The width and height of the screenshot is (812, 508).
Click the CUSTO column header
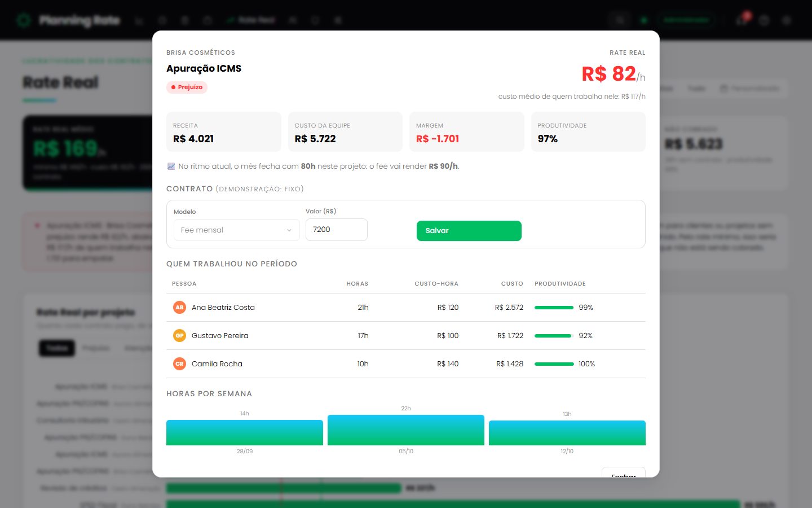click(512, 284)
